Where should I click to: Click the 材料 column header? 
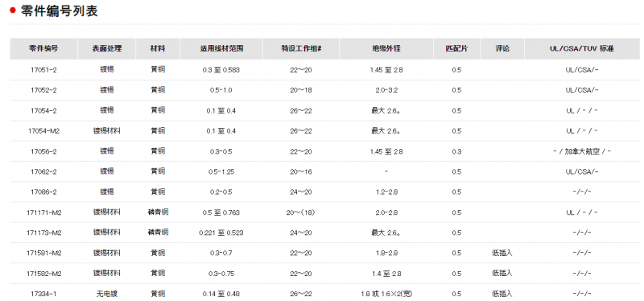coord(158,48)
